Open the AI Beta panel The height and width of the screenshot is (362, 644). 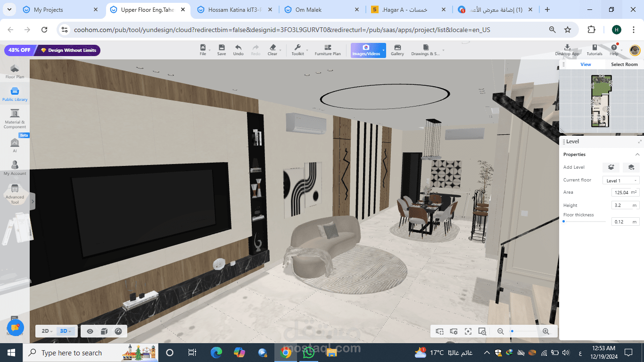coord(15,145)
